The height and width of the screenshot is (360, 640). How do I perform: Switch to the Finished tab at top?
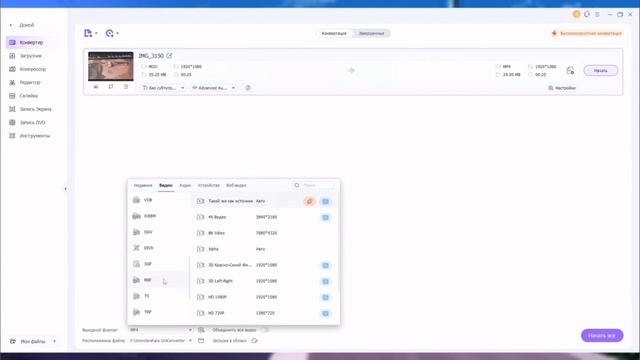[x=371, y=33]
